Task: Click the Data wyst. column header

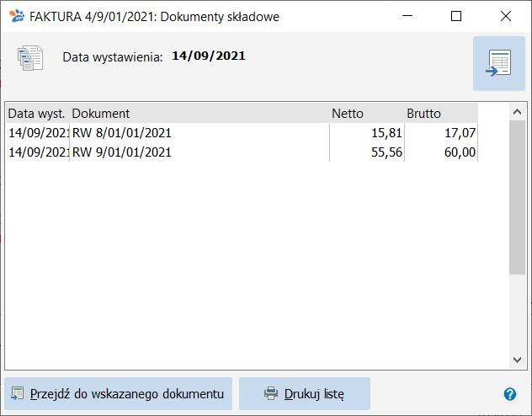Action: click(x=38, y=114)
